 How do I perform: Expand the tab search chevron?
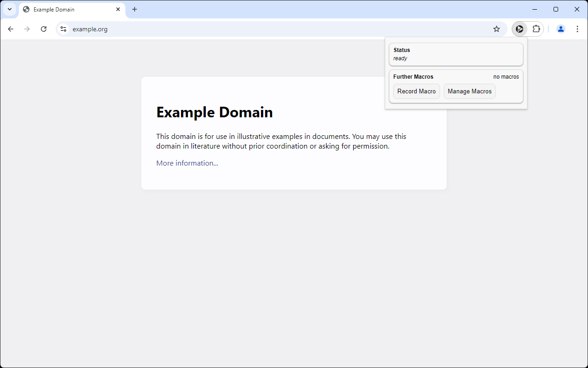[9, 9]
